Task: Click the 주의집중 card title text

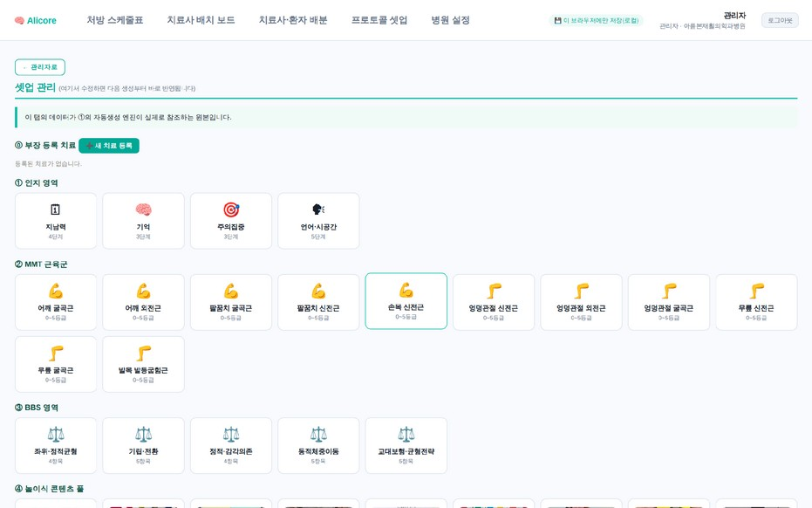Action: [231, 227]
